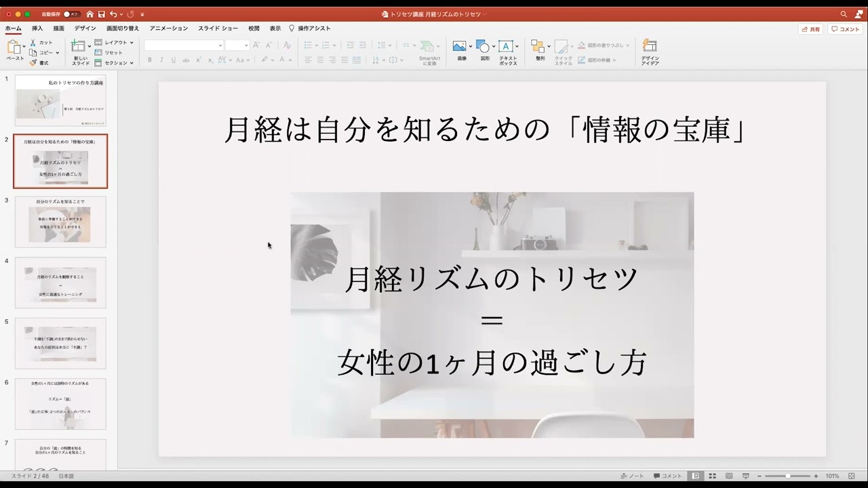Open the Insert (挿入) tab
The height and width of the screenshot is (488, 868).
37,28
